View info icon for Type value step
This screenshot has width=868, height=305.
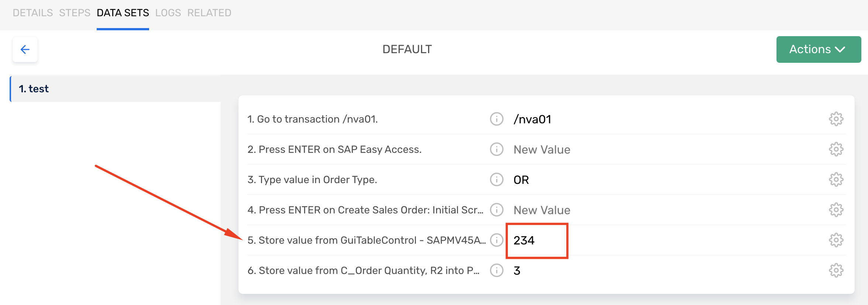click(496, 179)
